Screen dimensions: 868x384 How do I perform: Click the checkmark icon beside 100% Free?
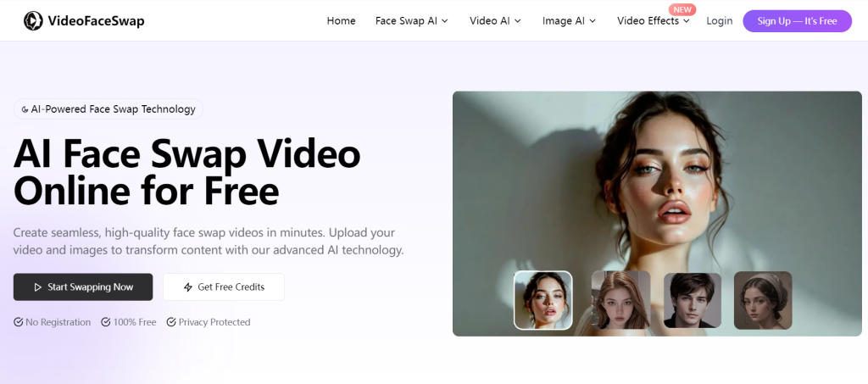pos(106,322)
